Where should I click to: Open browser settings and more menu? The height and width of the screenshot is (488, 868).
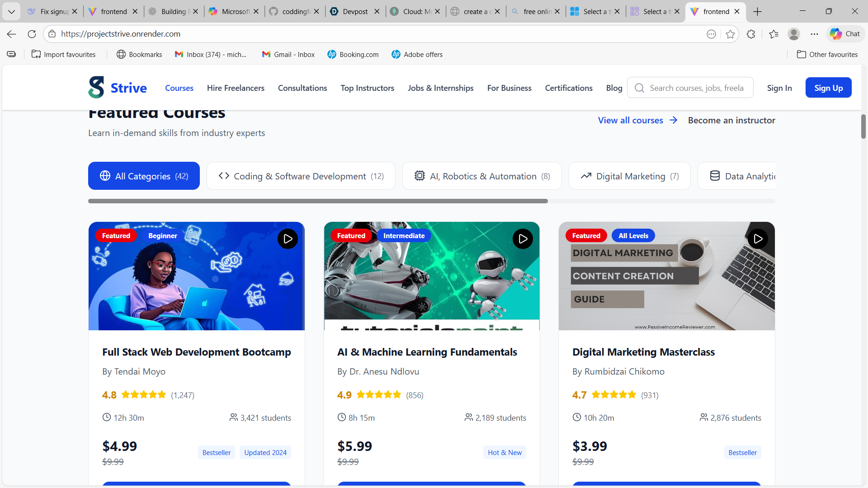[814, 34]
